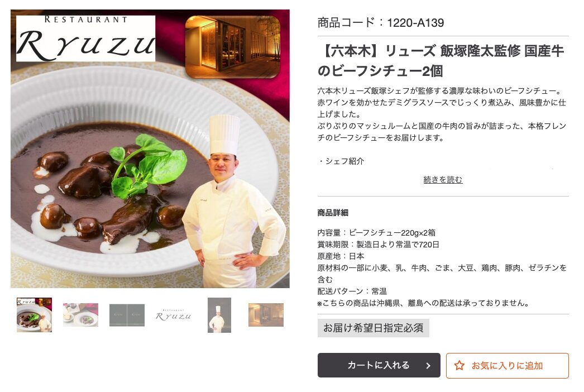The height and width of the screenshot is (392, 584).
Task: Click the main beef stew product image
Action: 150,149
